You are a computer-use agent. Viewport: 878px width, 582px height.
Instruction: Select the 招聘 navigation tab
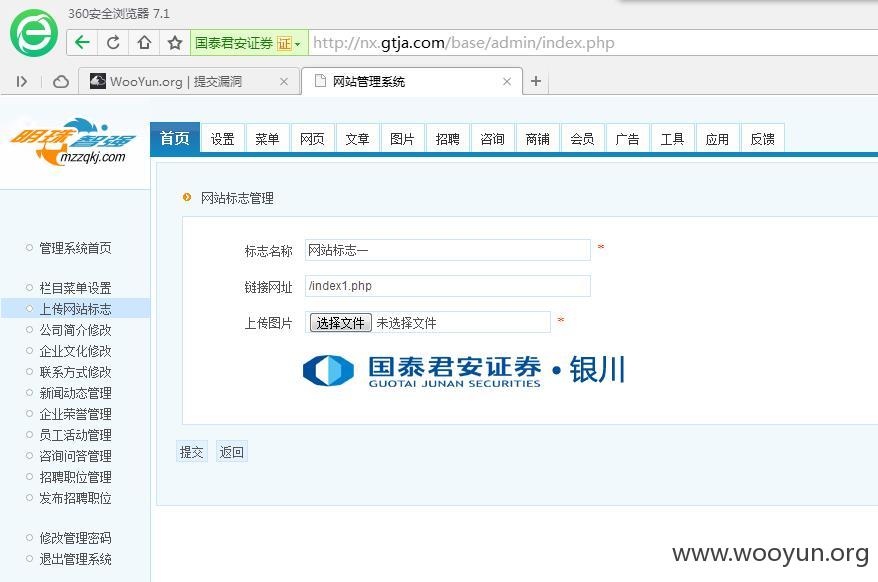pos(447,138)
